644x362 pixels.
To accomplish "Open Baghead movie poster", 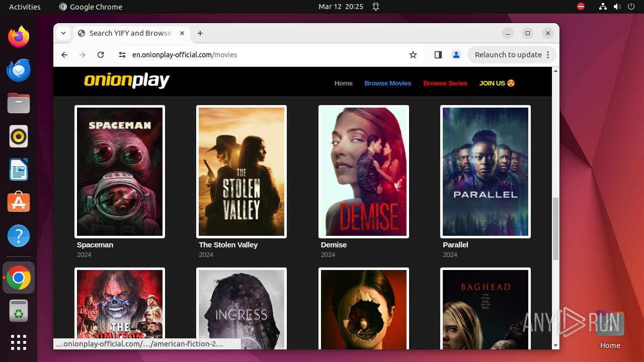I will pos(486,308).
